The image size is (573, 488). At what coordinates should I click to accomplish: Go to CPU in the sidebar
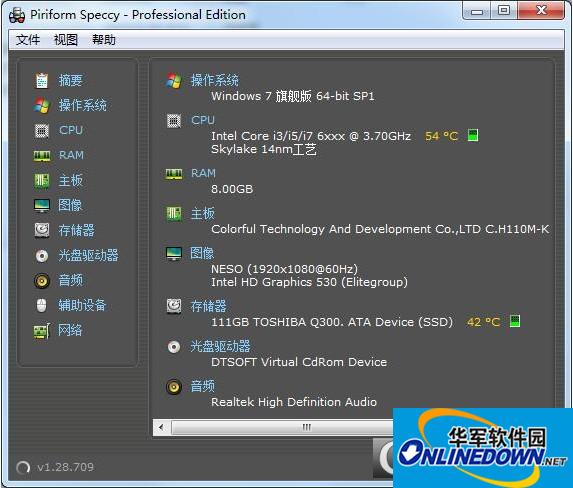click(x=71, y=130)
